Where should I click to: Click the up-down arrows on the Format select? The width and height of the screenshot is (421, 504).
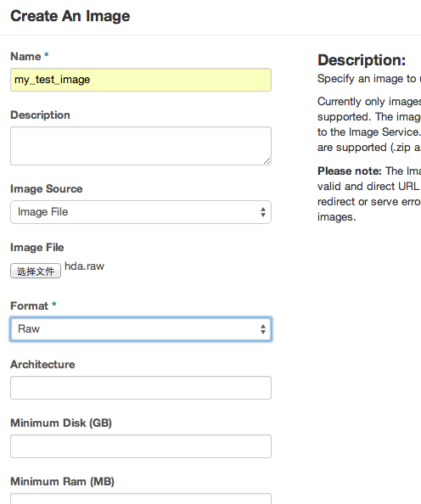(263, 329)
